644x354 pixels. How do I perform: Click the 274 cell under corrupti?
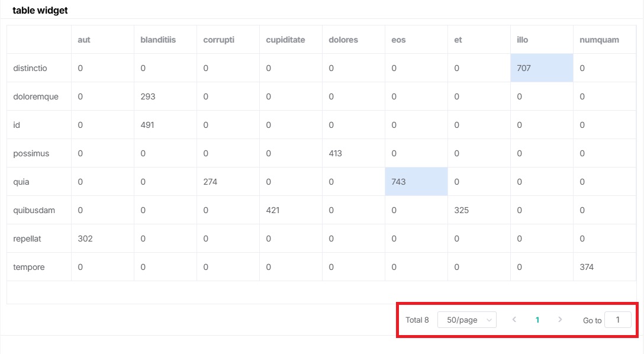click(x=210, y=182)
